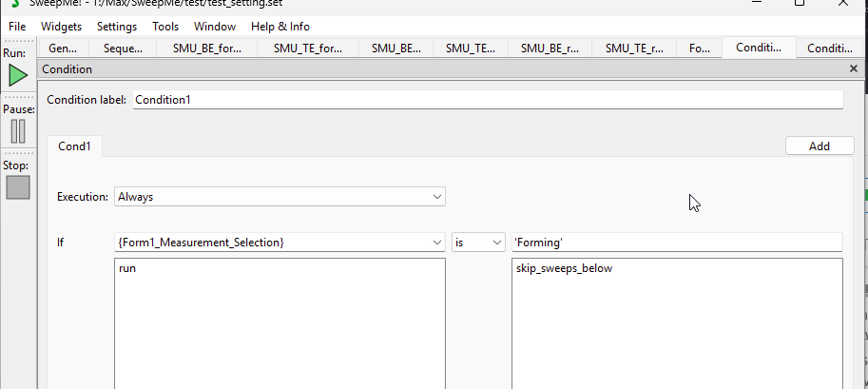Image resolution: width=868 pixels, height=389 pixels.
Task: Open the Execution dropdown set to Always
Action: coord(280,197)
